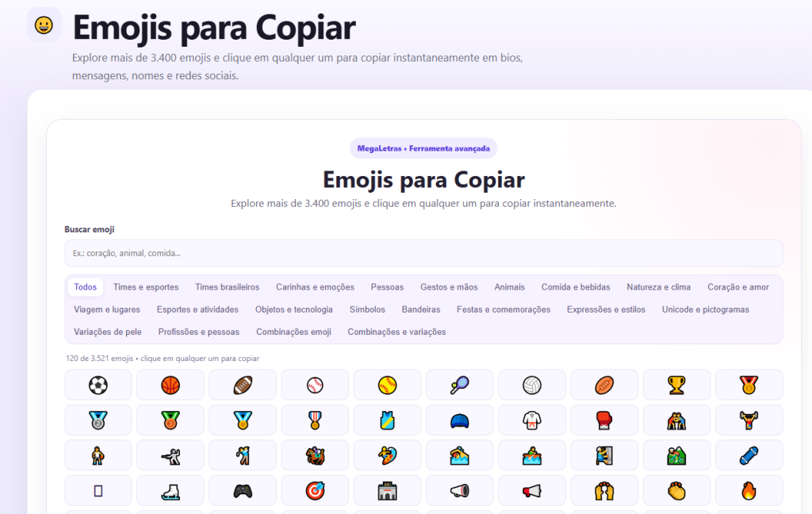Select Viagem e lugares category

coord(107,309)
